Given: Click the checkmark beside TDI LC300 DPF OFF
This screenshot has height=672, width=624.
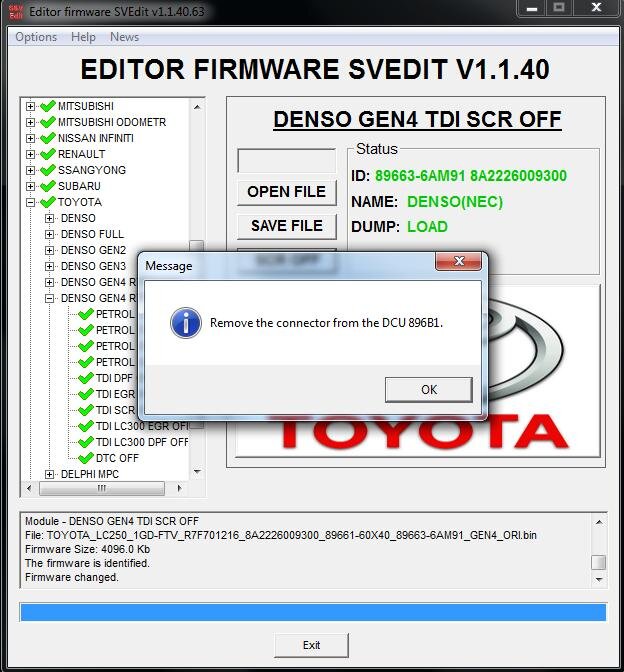Looking at the screenshot, I should [x=86, y=441].
